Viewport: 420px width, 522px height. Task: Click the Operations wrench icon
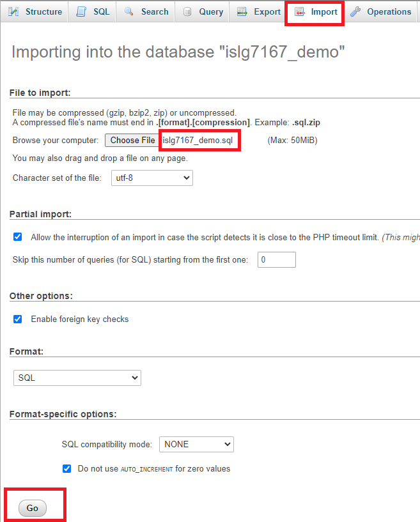click(x=355, y=12)
